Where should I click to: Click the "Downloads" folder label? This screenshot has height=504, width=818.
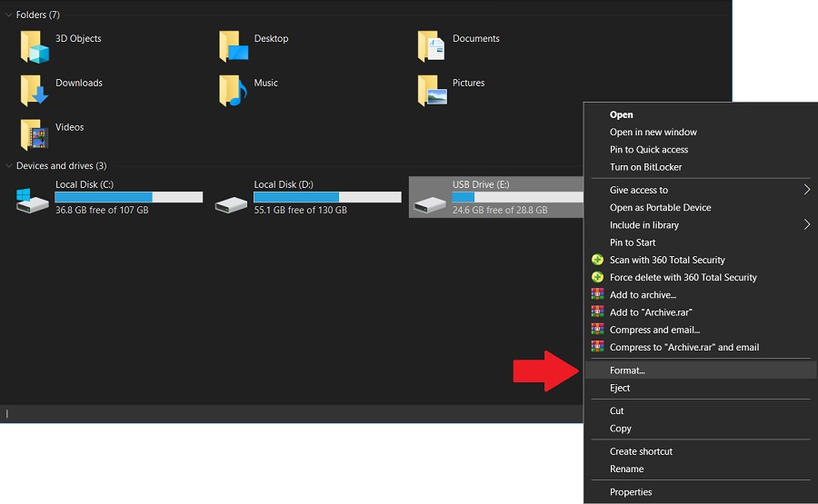click(x=79, y=83)
